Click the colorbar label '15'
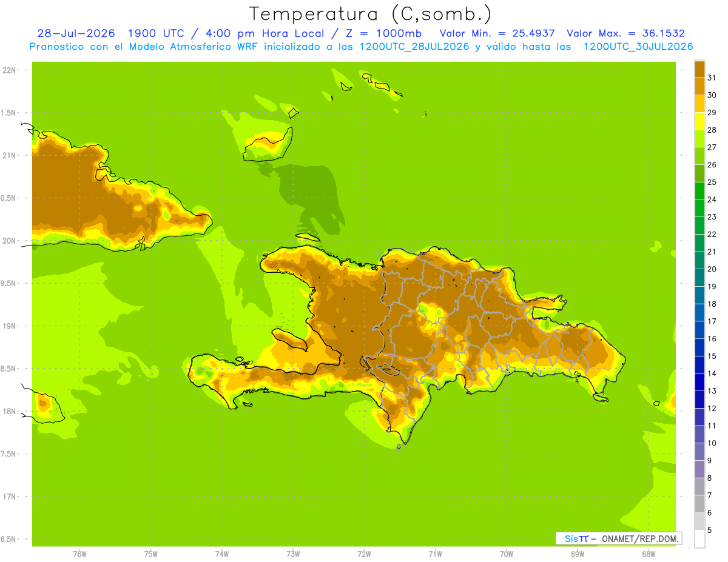Screen dimensions: 728x562 coord(712,356)
